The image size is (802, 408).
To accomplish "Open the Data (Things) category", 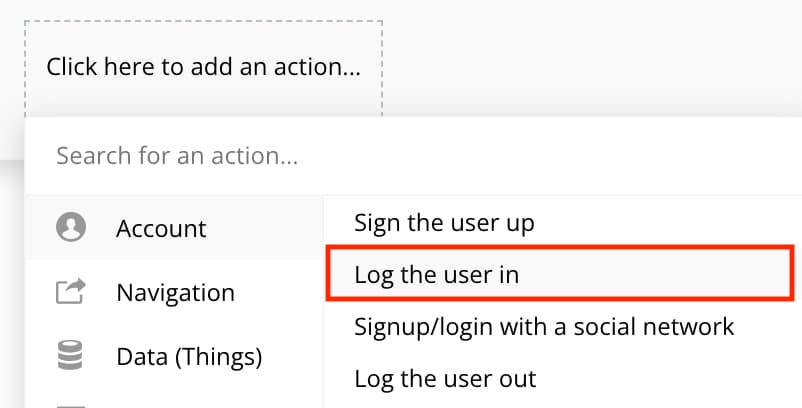I will tap(175, 356).
